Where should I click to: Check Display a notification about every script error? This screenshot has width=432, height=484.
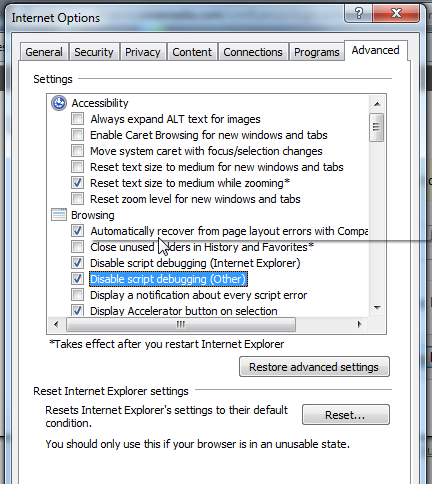pyautogui.click(x=77, y=295)
